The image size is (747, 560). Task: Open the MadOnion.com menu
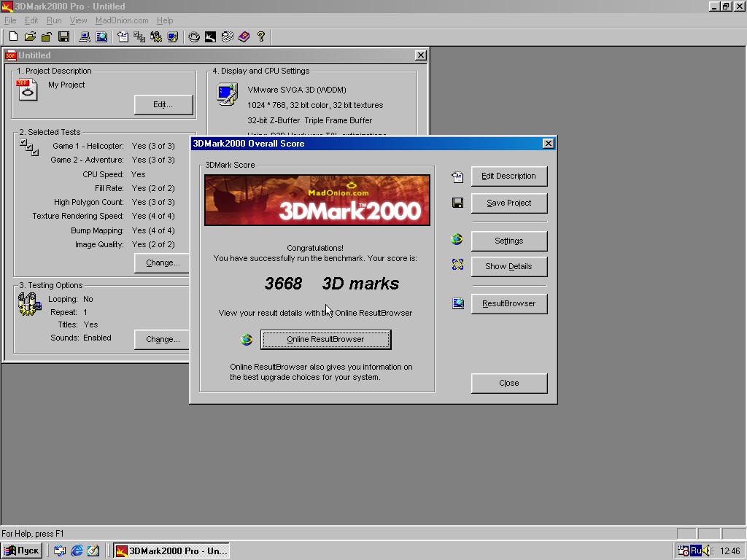point(122,20)
